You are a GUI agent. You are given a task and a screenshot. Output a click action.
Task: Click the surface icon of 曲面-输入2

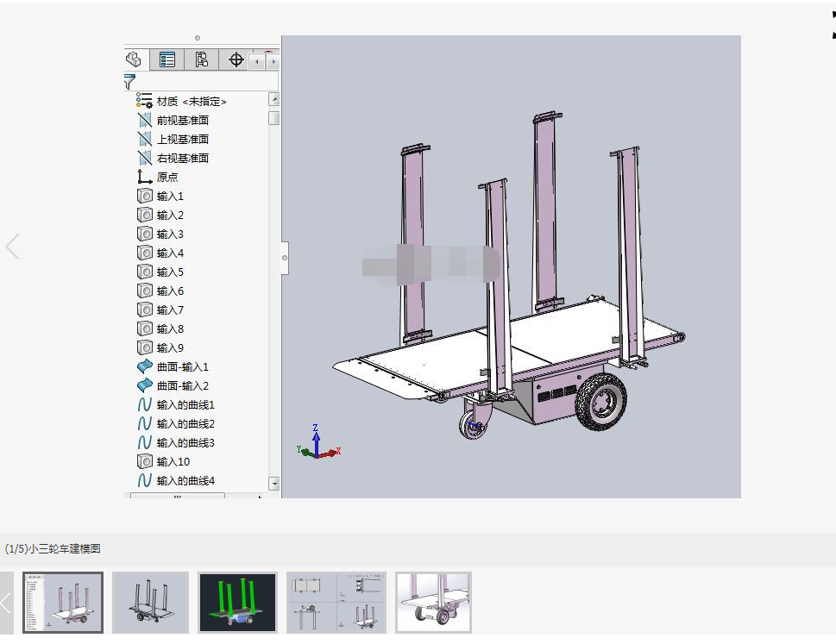(x=144, y=385)
